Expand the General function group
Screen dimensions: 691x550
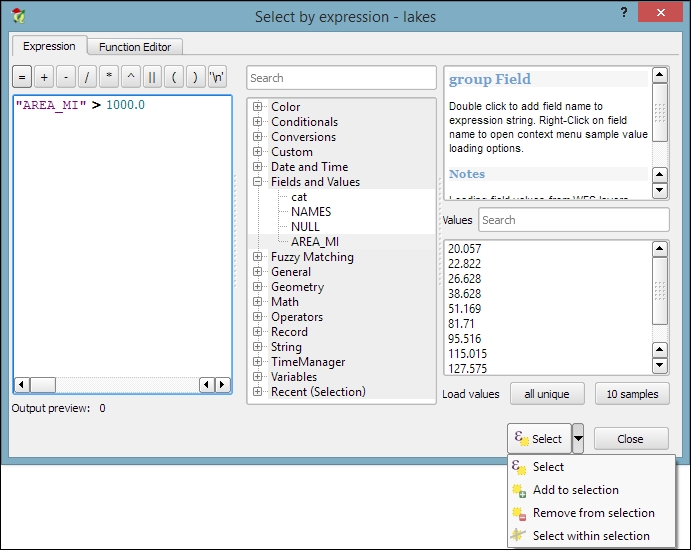pyautogui.click(x=257, y=271)
